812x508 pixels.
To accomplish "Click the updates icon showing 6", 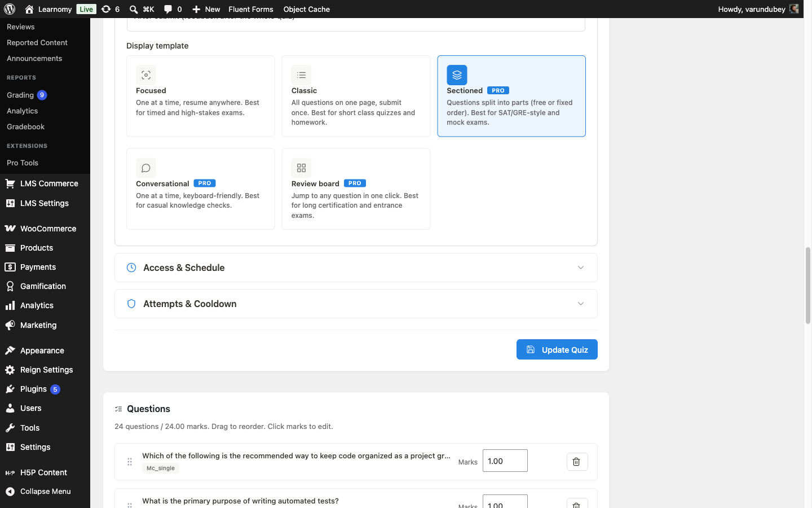I will pos(105,9).
